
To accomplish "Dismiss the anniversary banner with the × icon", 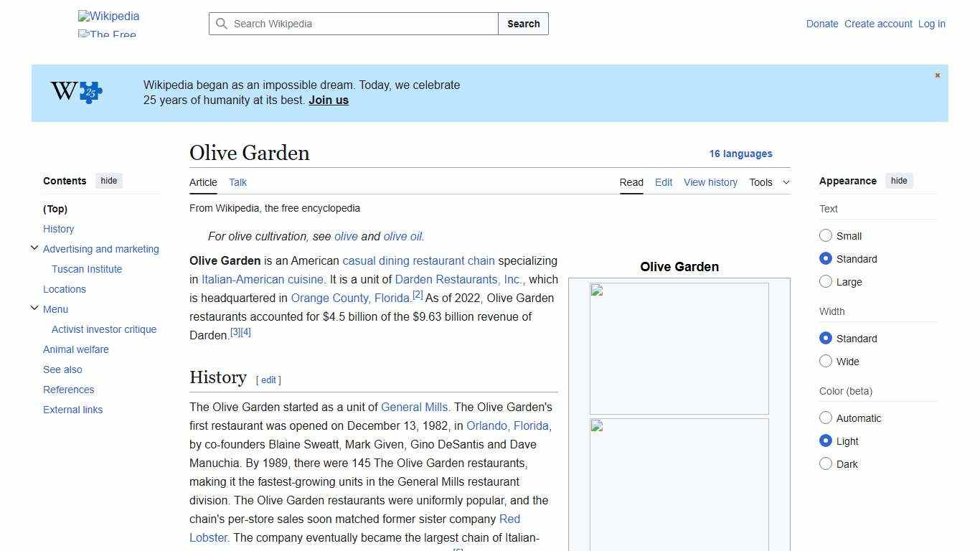I will [x=937, y=75].
